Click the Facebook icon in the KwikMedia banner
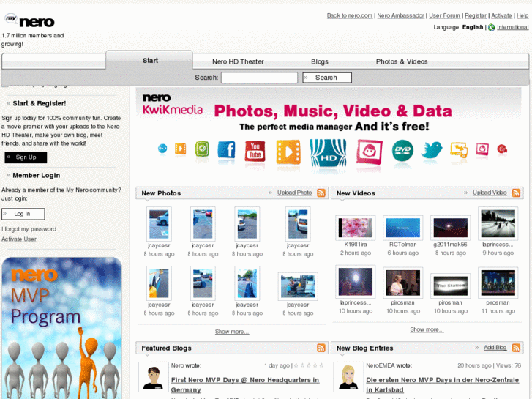Screen dimensions: 532x399 (226, 149)
